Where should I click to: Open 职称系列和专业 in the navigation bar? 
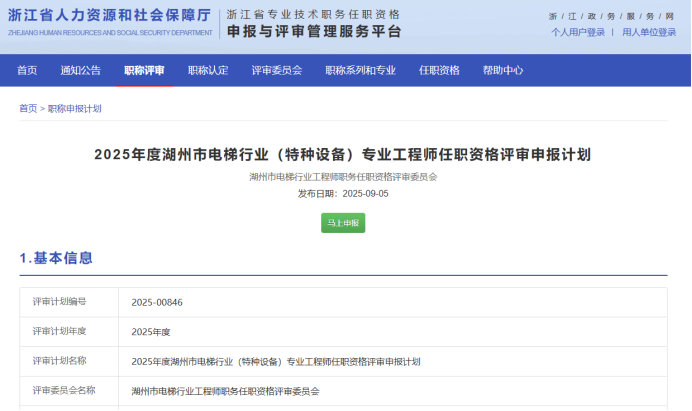[x=360, y=70]
